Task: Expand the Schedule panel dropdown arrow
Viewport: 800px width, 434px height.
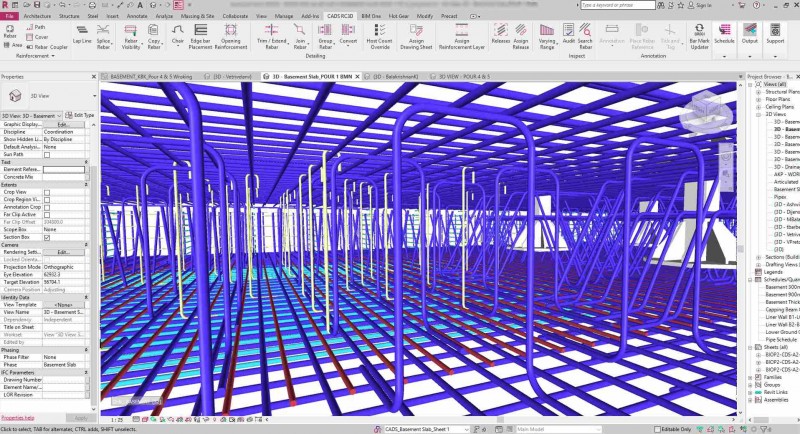Action: tap(724, 56)
